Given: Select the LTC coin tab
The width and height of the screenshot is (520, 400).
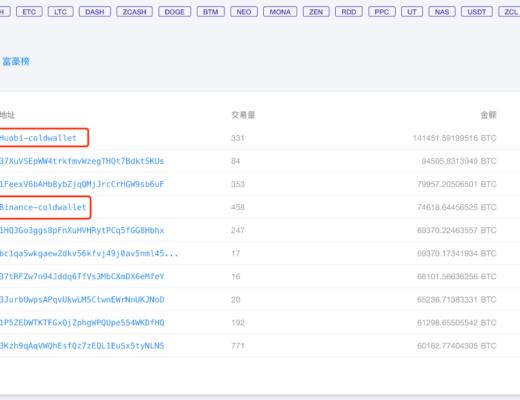Looking at the screenshot, I should pos(60,12).
